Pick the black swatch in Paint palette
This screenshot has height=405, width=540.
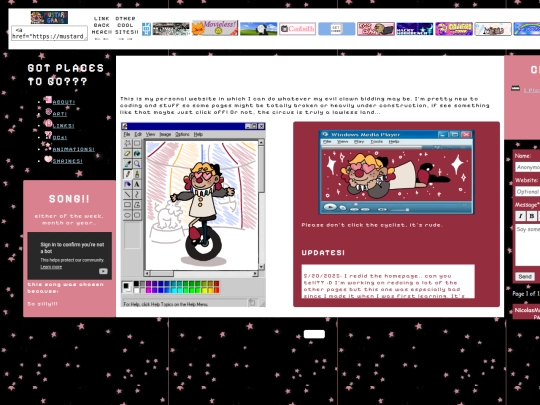[136, 284]
